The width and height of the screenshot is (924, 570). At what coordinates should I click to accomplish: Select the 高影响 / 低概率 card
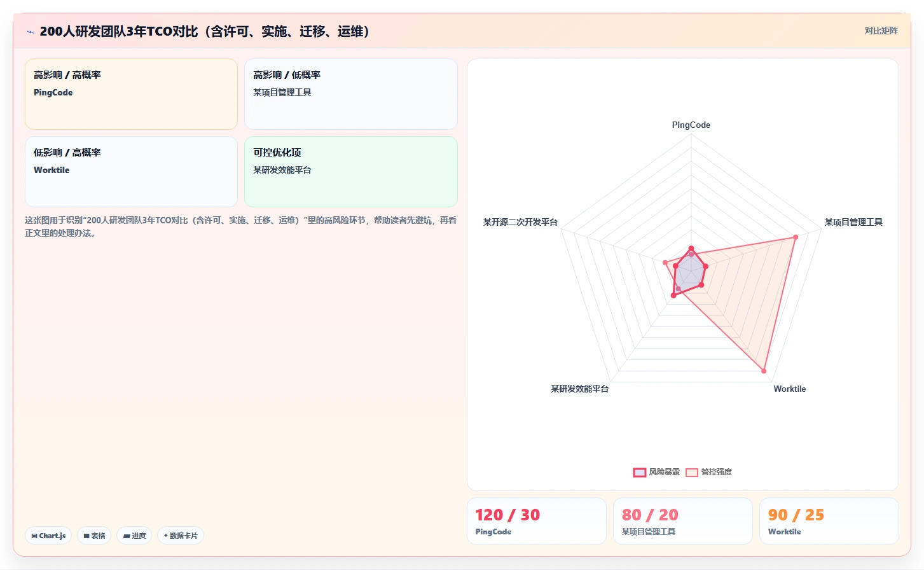pyautogui.click(x=351, y=94)
